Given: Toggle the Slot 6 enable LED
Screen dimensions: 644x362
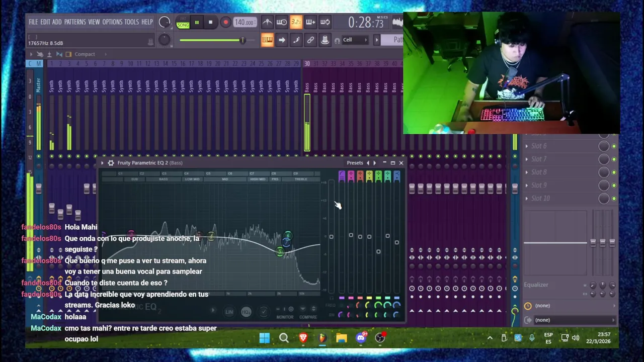Looking at the screenshot, I should click(614, 146).
